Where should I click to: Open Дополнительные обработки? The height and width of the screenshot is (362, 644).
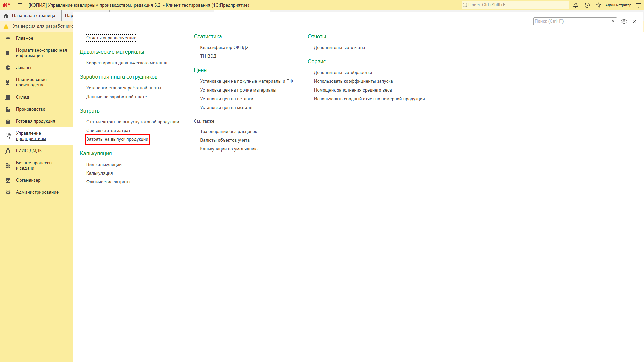343,73
